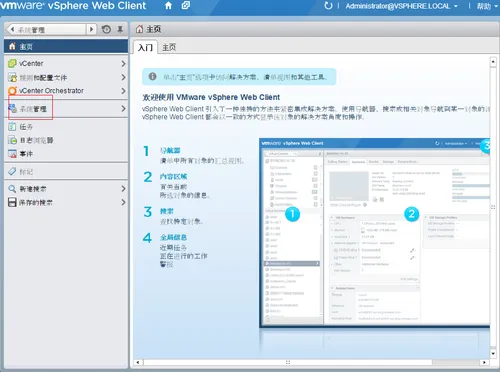Click the refresh icon in header

point(328,6)
